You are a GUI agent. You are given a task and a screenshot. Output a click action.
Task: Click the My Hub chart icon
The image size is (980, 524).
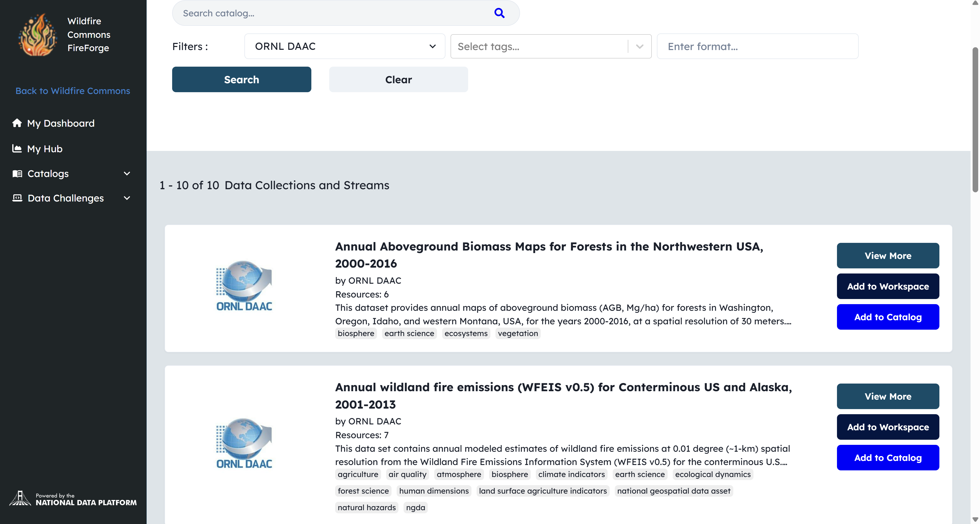[x=17, y=148]
